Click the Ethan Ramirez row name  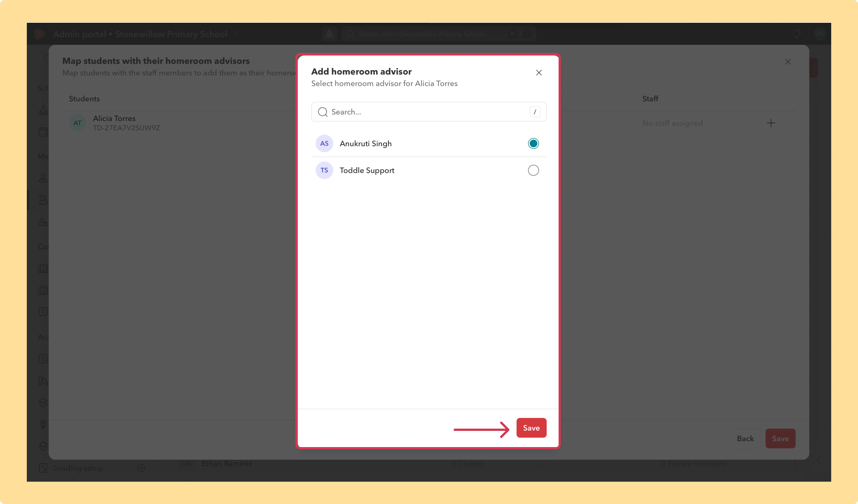click(x=227, y=464)
